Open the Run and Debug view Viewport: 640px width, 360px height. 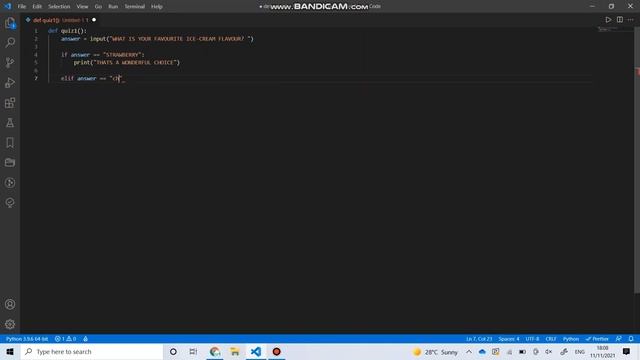click(x=10, y=82)
